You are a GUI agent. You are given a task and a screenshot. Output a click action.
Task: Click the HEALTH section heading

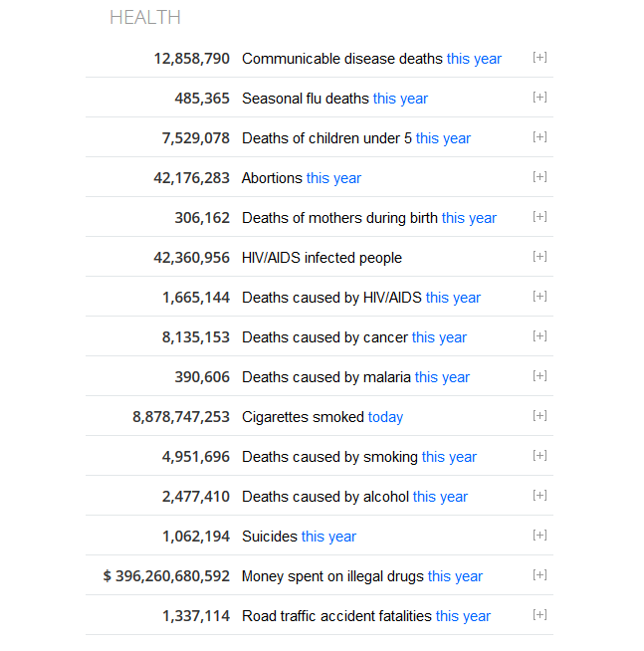tap(145, 18)
